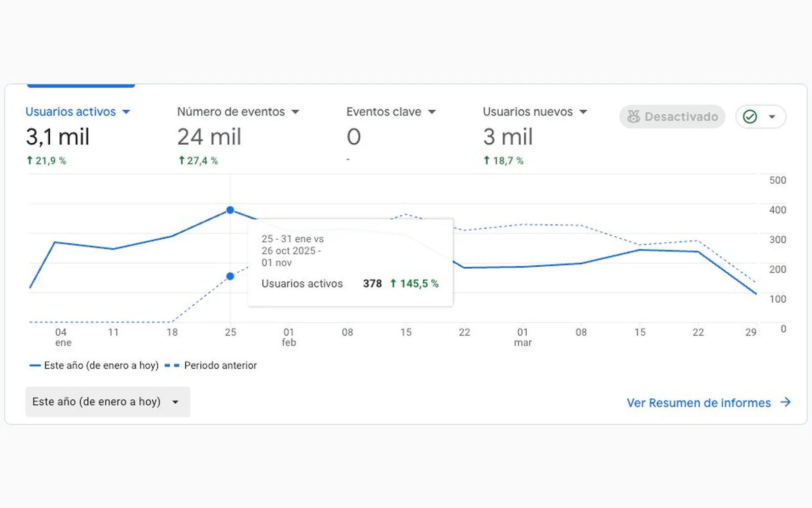Open the Este año date range selector
The width and height of the screenshot is (812, 508).
(108, 402)
